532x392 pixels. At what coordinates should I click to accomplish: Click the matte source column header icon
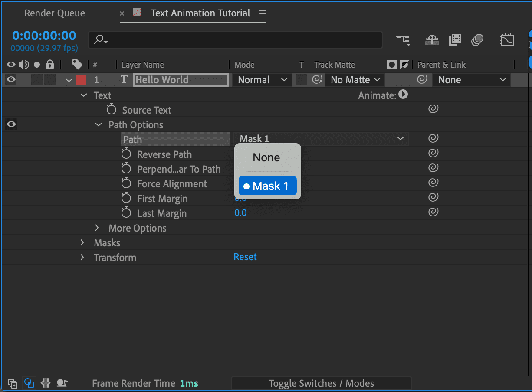pyautogui.click(x=392, y=65)
